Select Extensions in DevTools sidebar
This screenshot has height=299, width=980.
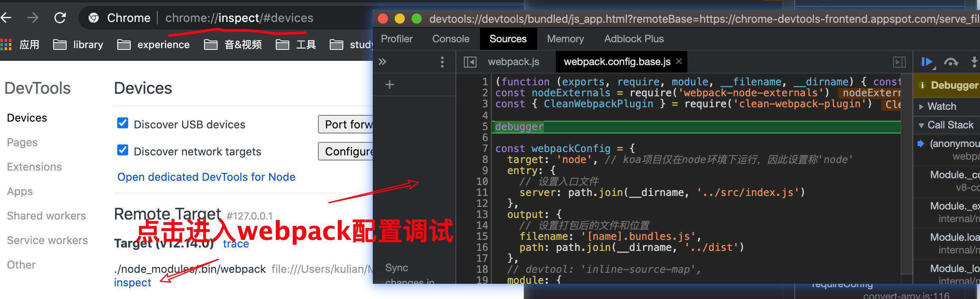coord(34,167)
